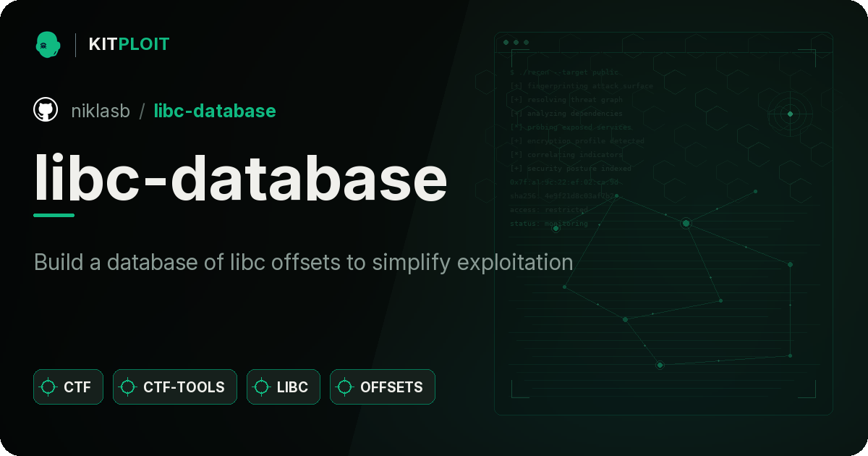Click the GitHub octocat icon
The image size is (868, 456).
click(x=46, y=110)
